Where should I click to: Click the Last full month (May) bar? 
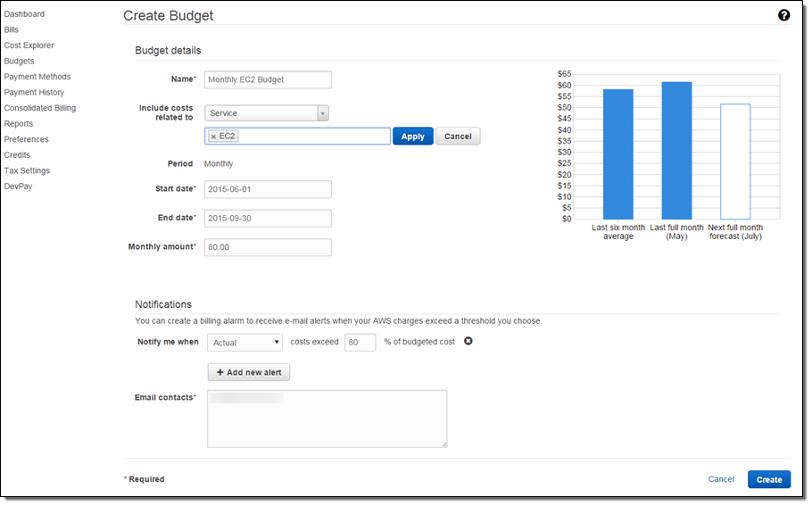[x=676, y=150]
